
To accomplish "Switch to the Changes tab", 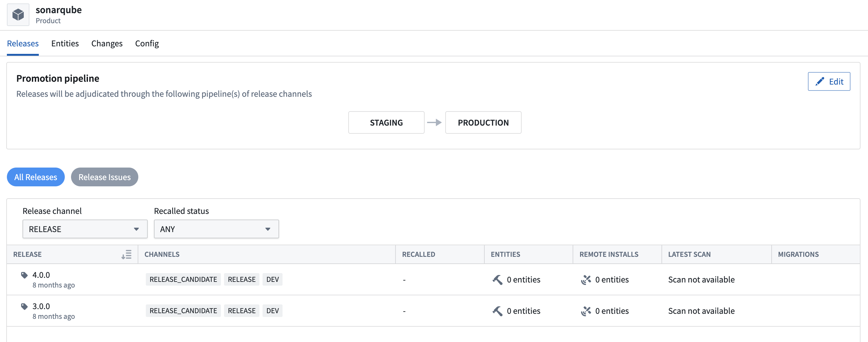I will 107,43.
